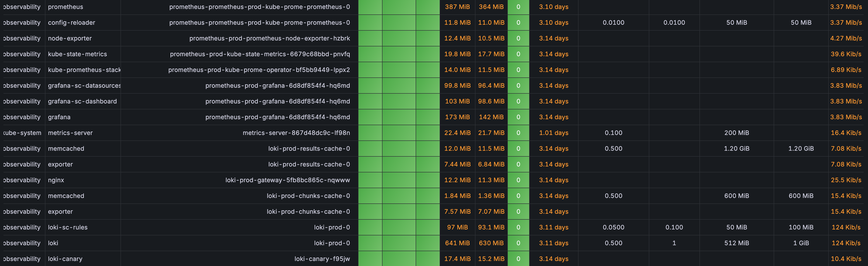
Task: Select the 512 MiB memory request cell
Action: [736, 243]
